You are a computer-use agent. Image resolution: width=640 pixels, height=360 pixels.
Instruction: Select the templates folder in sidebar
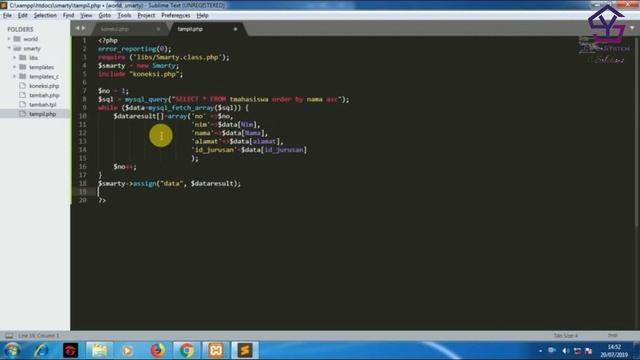tap(41, 67)
